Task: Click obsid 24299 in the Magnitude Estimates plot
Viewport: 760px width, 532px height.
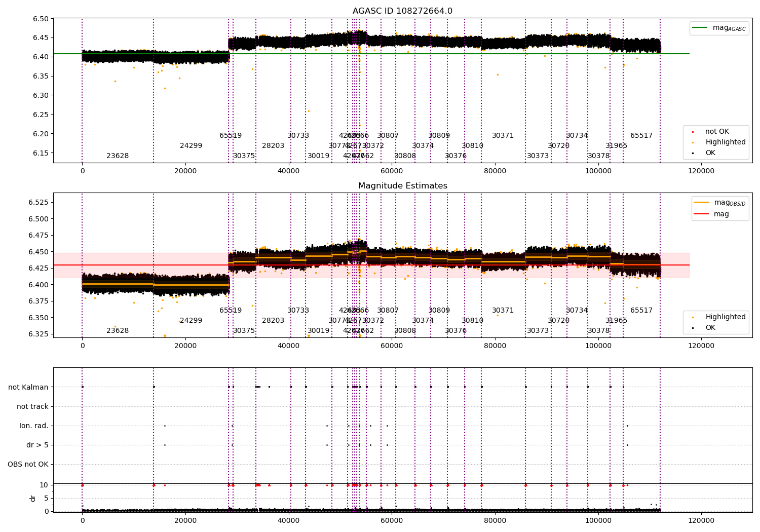Action: (191, 321)
